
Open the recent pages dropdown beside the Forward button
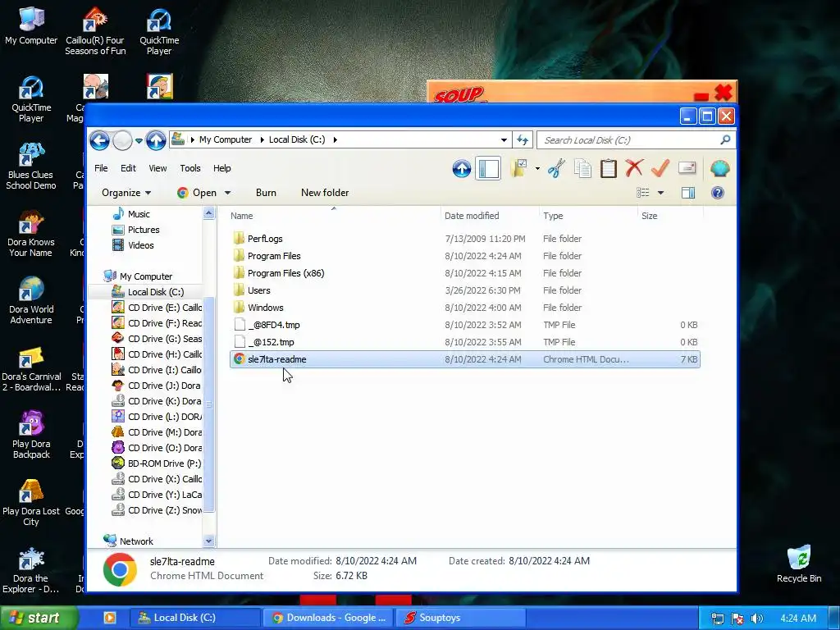[139, 141]
